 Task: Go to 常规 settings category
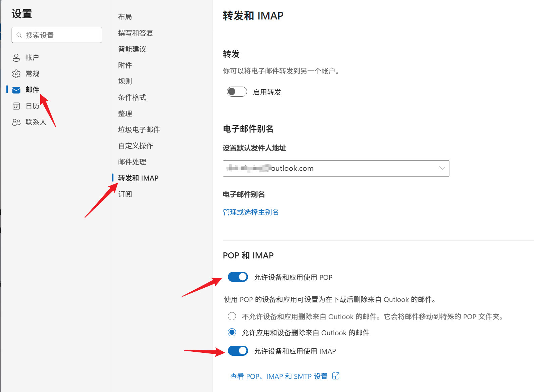[x=33, y=74]
